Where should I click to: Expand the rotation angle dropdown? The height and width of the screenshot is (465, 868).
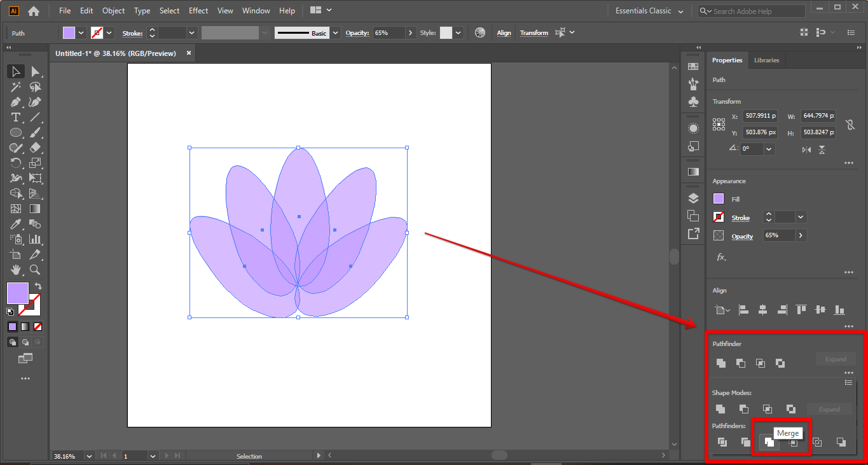(x=769, y=149)
